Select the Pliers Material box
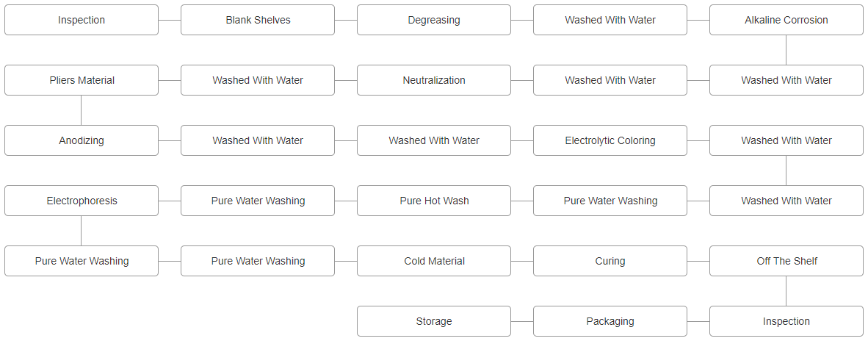This screenshot has height=341, width=868. coord(82,80)
